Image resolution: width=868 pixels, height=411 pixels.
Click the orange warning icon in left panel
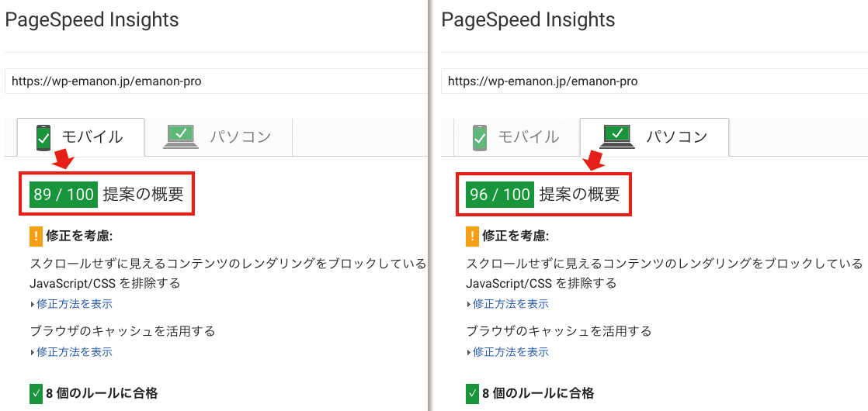click(36, 237)
